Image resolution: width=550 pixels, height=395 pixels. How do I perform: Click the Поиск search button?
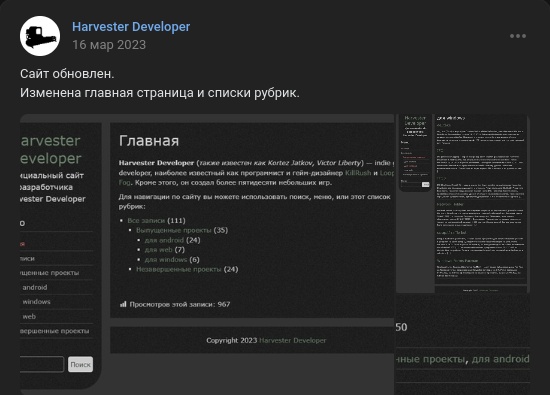(x=80, y=364)
